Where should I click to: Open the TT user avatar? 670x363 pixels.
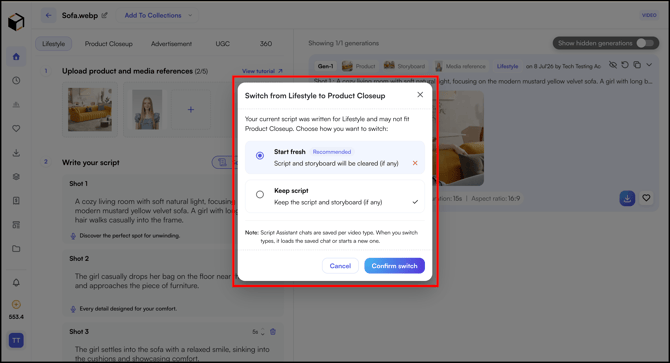(x=16, y=340)
